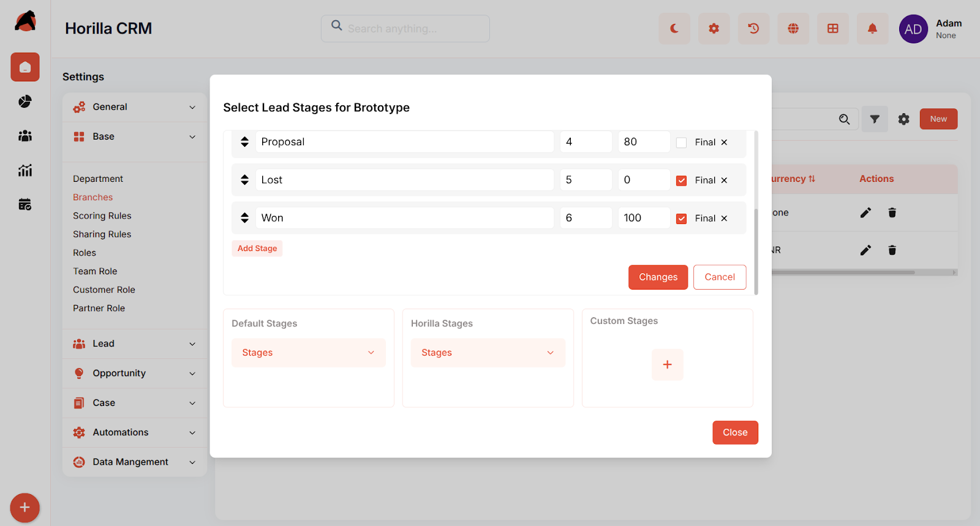Click the red plus quick-create button
Image resolution: width=980 pixels, height=526 pixels.
[x=24, y=508]
